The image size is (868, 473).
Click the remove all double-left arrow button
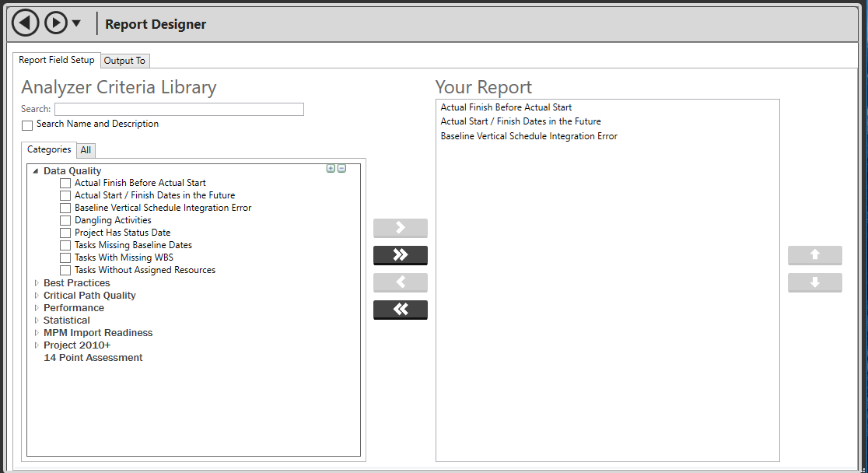pyautogui.click(x=401, y=310)
